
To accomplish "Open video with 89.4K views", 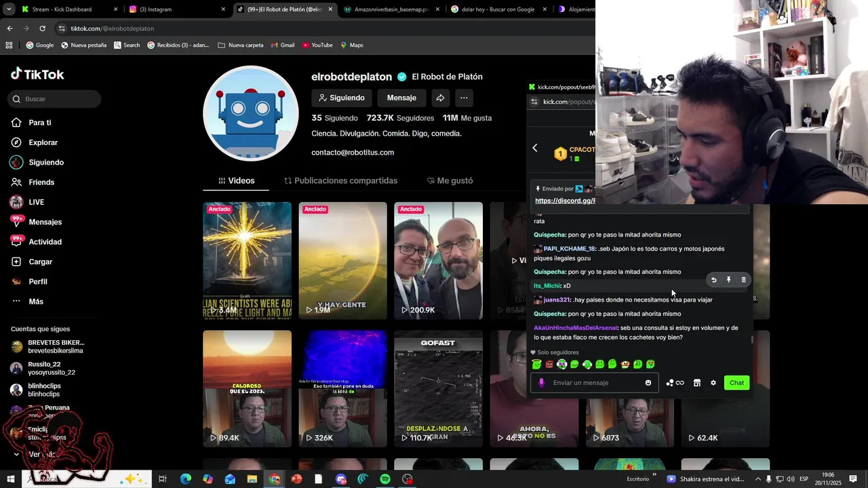I will [x=247, y=388].
